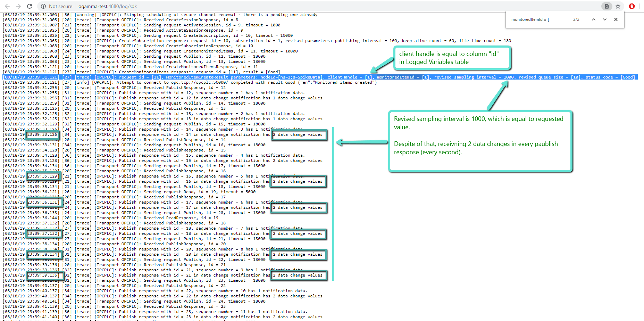The image size is (644, 321).
Task: Click the browser forward arrow
Action: point(18,6)
